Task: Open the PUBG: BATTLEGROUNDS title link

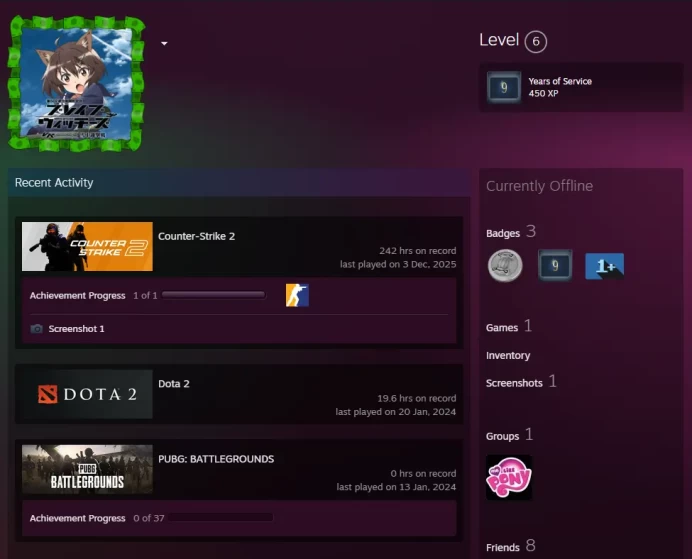Action: pyautogui.click(x=216, y=459)
